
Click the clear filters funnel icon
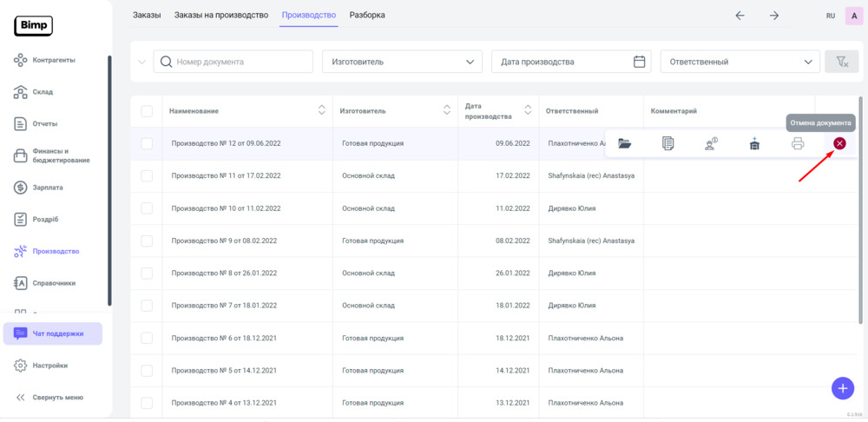(841, 62)
